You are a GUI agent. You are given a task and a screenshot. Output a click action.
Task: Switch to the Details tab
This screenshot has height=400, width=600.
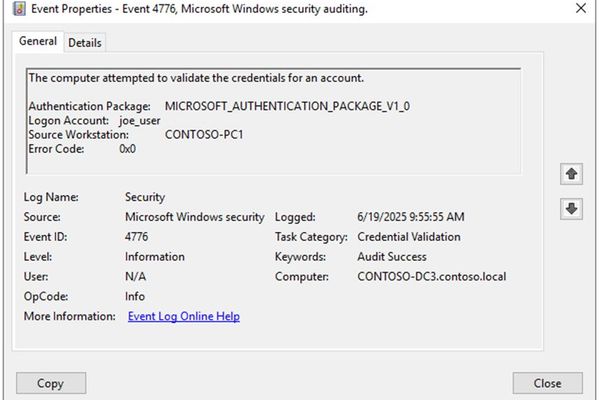coord(85,42)
